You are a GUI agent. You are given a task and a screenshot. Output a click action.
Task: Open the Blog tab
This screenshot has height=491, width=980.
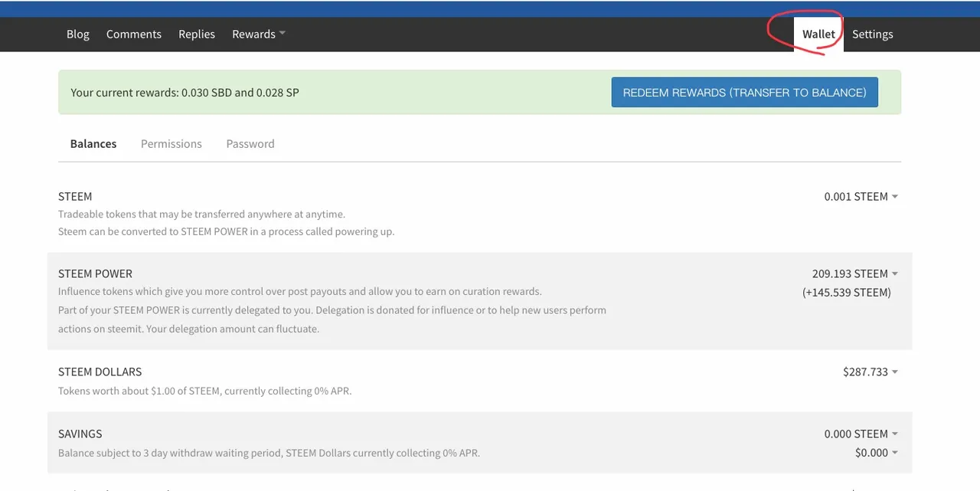coord(78,34)
